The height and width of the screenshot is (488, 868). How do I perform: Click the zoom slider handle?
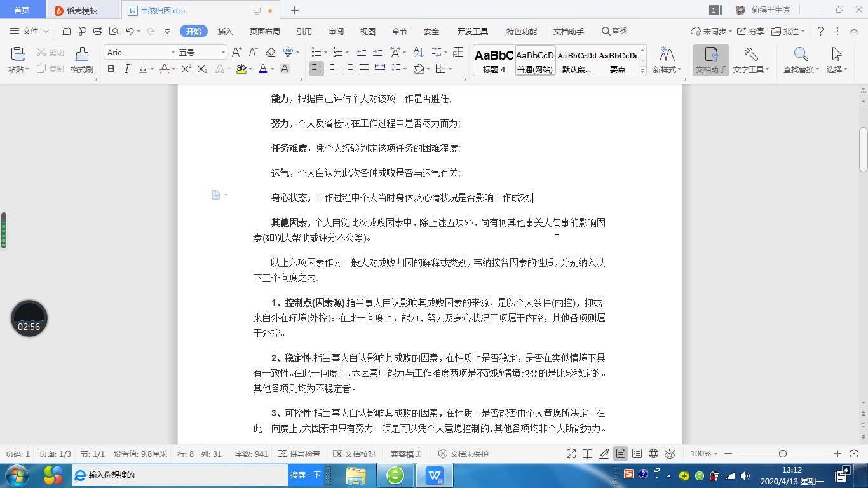[783, 454]
